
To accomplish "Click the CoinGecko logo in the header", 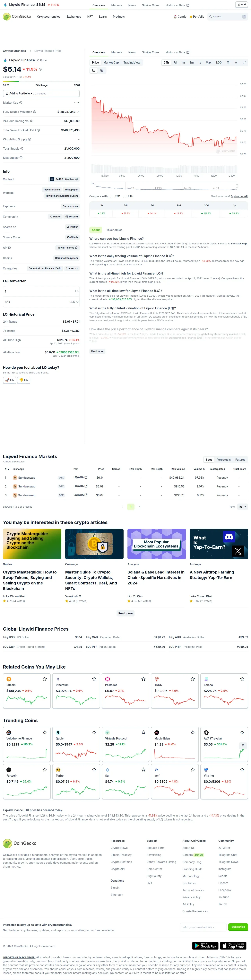I will [x=17, y=17].
